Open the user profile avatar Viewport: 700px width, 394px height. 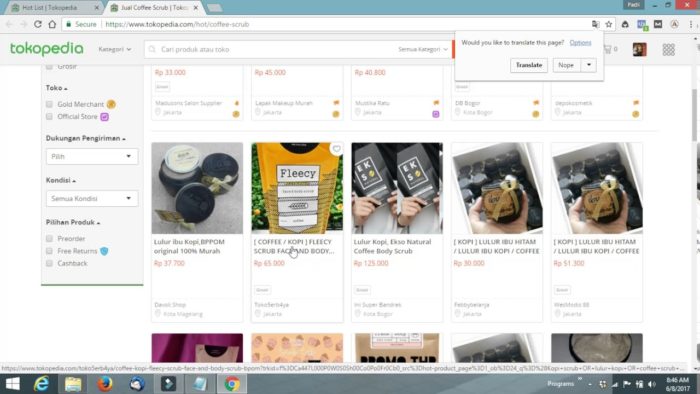coord(639,49)
